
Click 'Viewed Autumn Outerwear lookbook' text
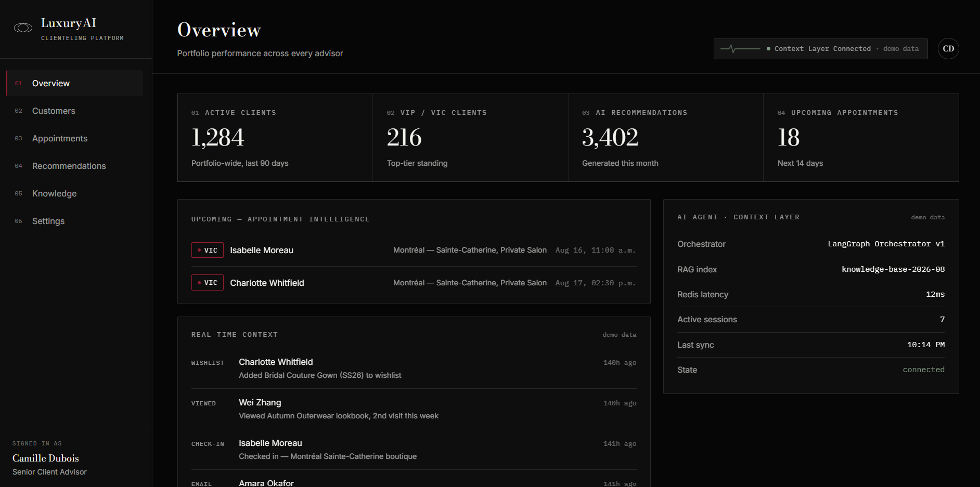coord(304,416)
